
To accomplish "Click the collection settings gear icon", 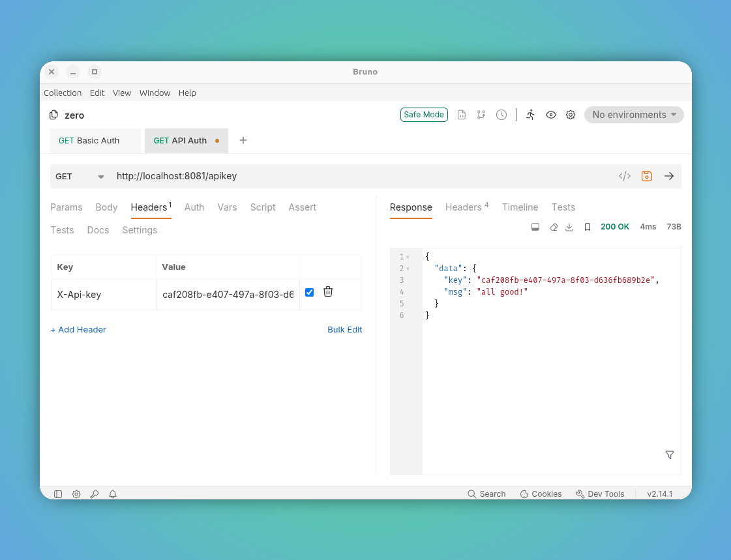I will [571, 115].
